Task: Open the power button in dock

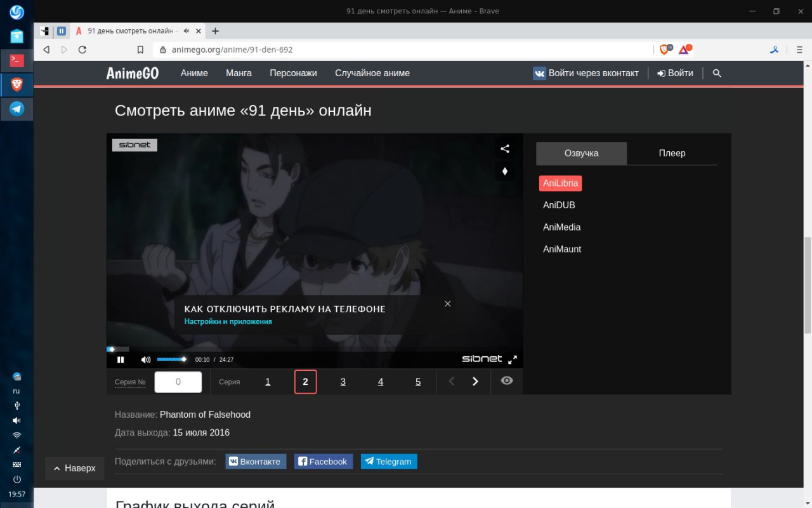Action: click(x=16, y=479)
